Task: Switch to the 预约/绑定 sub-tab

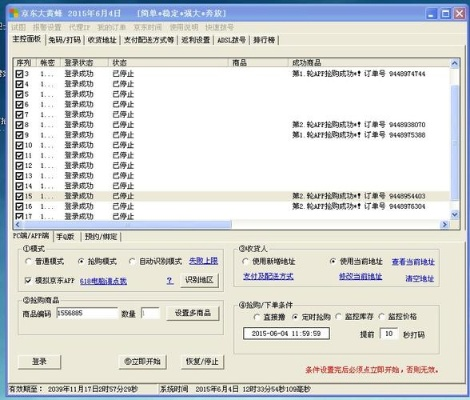Action: coord(101,237)
